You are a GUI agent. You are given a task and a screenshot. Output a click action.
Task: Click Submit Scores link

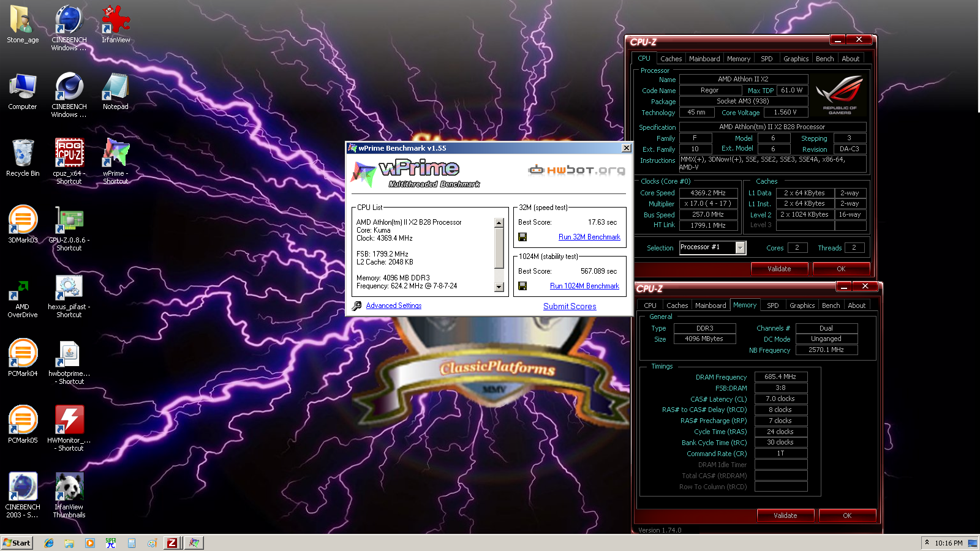point(570,306)
